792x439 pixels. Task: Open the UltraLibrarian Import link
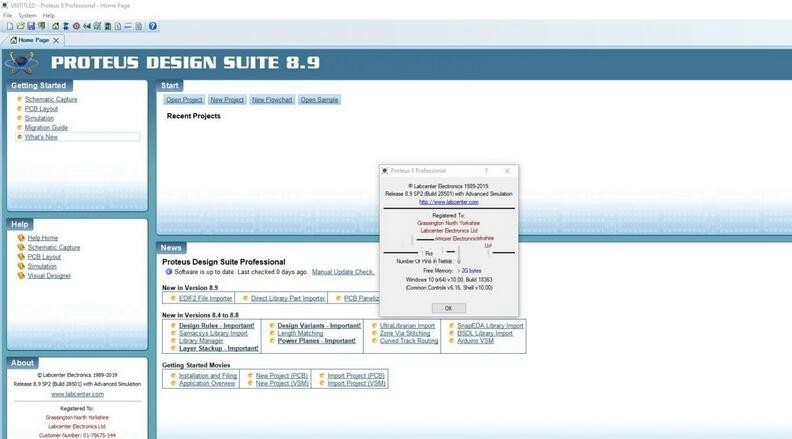pyautogui.click(x=407, y=326)
